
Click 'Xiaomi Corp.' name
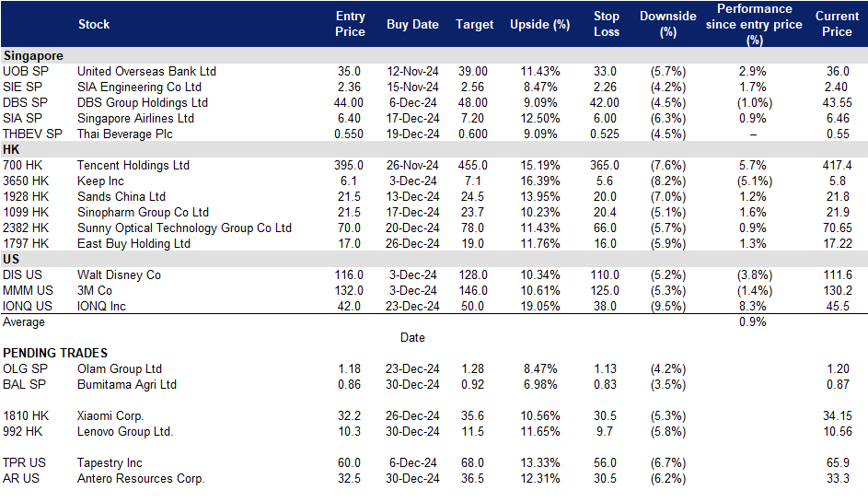(110, 415)
